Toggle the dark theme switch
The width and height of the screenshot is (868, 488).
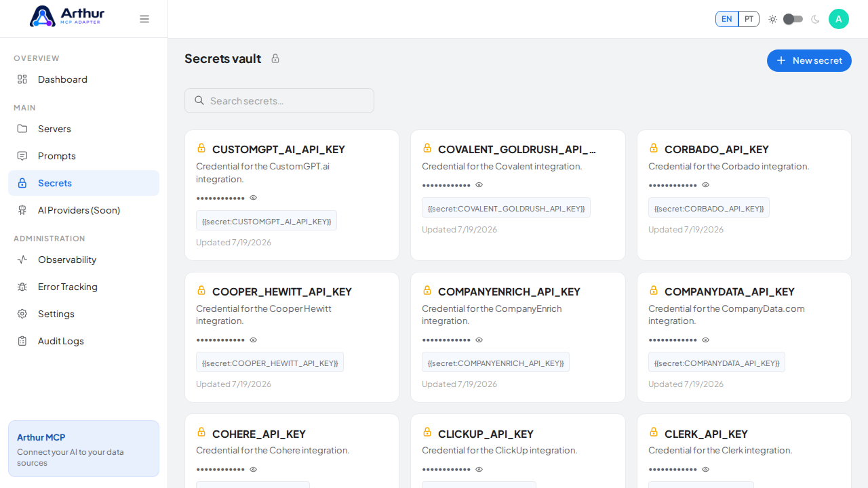click(793, 19)
